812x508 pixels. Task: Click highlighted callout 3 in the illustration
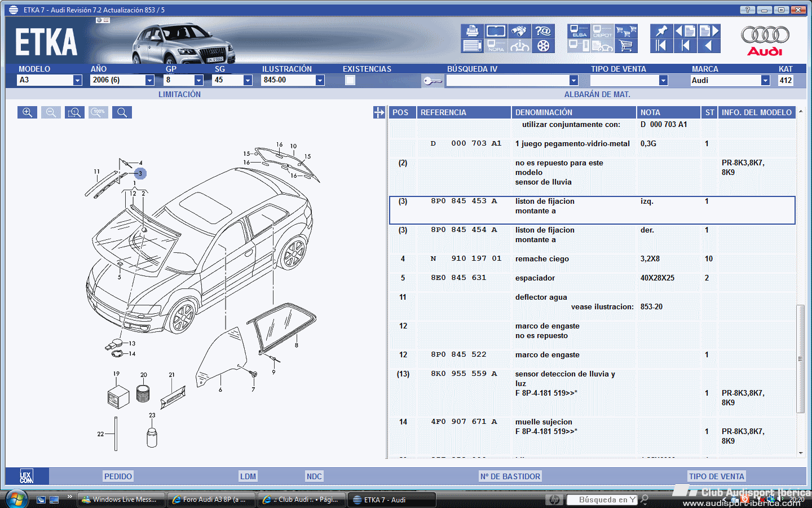pos(140,173)
